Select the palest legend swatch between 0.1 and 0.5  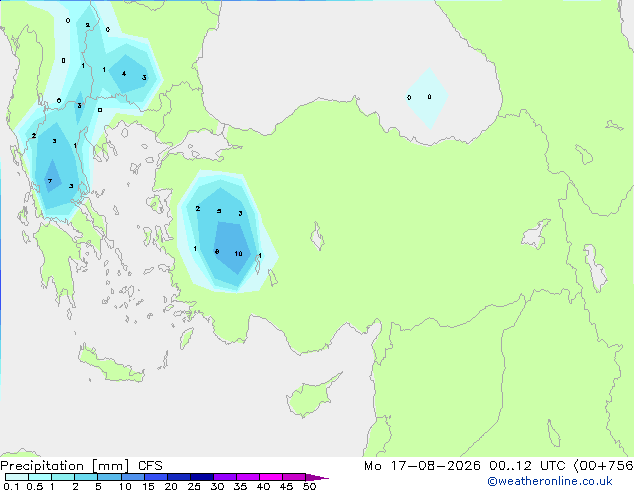click(17, 477)
